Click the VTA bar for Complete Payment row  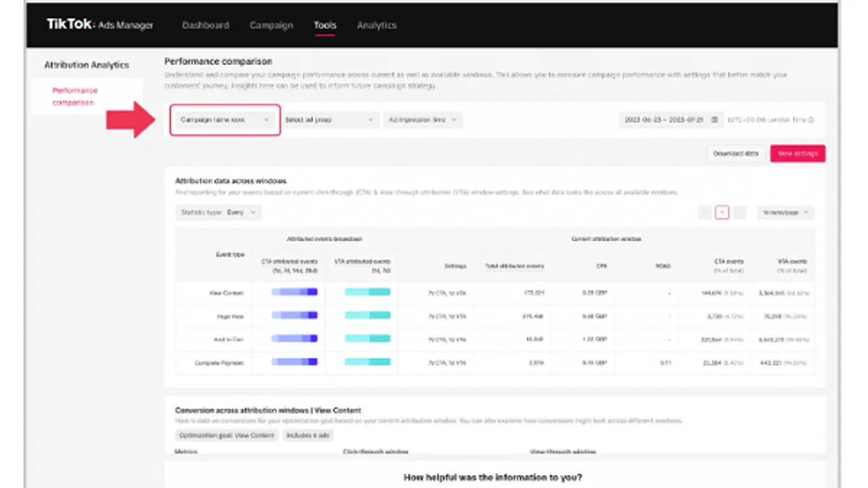(367, 361)
